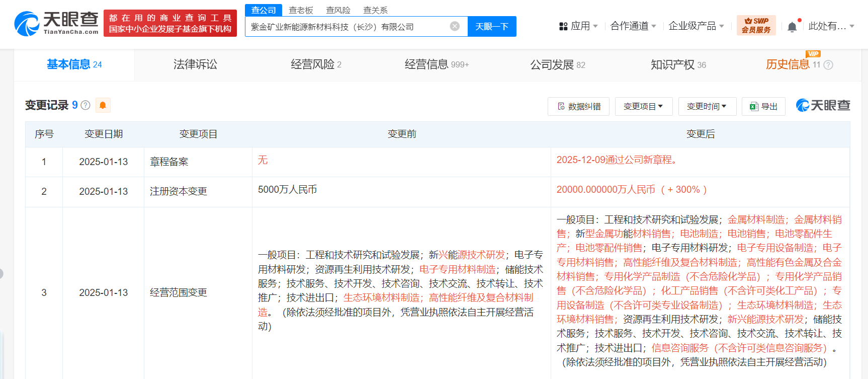Click the 无 value in the 章程备案 row
This screenshot has width=868, height=379.
coord(263,160)
